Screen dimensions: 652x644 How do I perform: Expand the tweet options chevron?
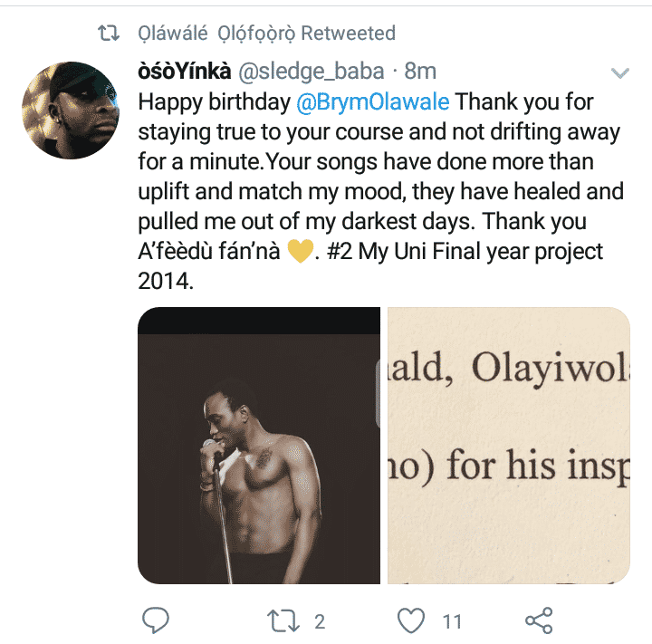(x=620, y=72)
